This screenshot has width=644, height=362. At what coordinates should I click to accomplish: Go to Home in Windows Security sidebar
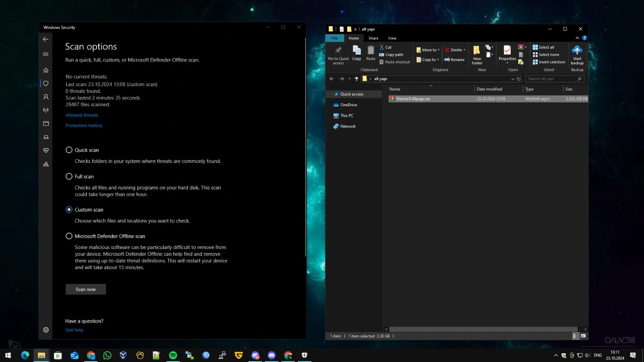click(x=46, y=70)
